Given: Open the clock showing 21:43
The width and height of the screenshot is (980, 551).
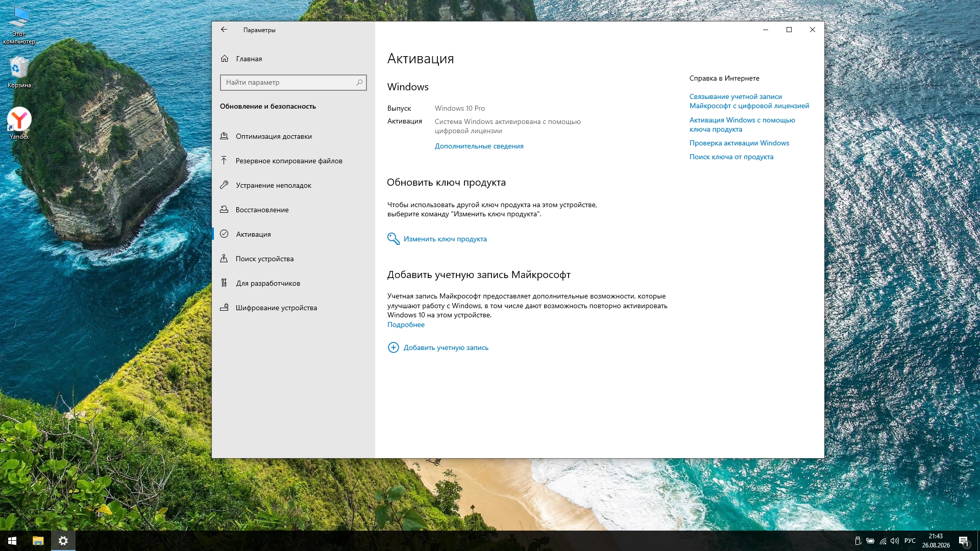Looking at the screenshot, I should tap(936, 541).
